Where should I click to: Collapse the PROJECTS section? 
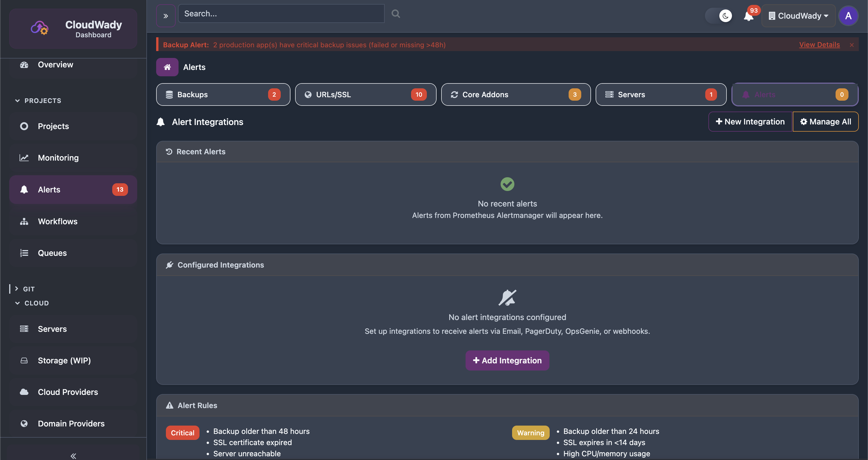coord(17,100)
